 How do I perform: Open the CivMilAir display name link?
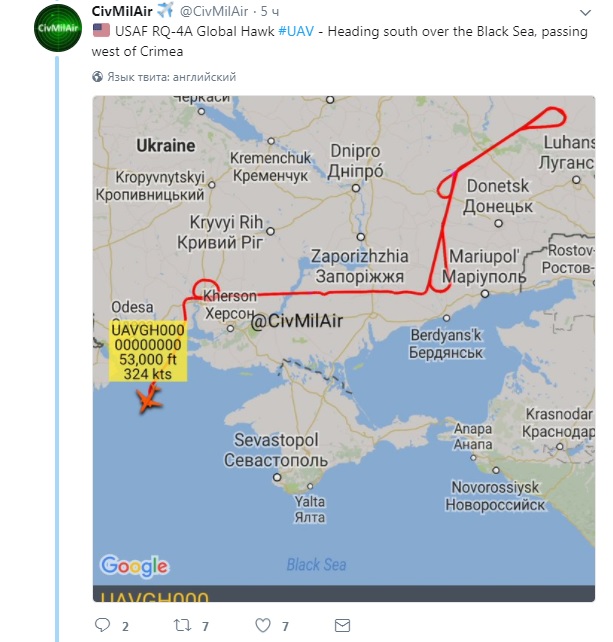[121, 11]
